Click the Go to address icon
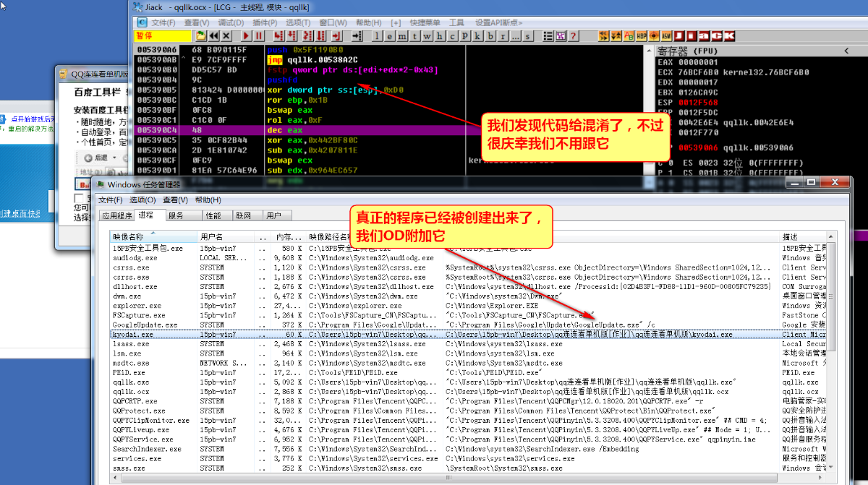 [357, 35]
